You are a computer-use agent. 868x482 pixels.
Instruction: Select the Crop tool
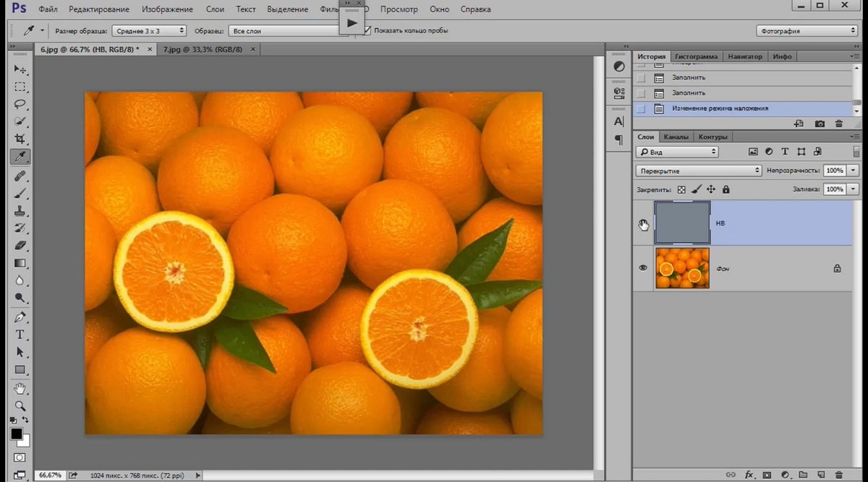coord(20,139)
